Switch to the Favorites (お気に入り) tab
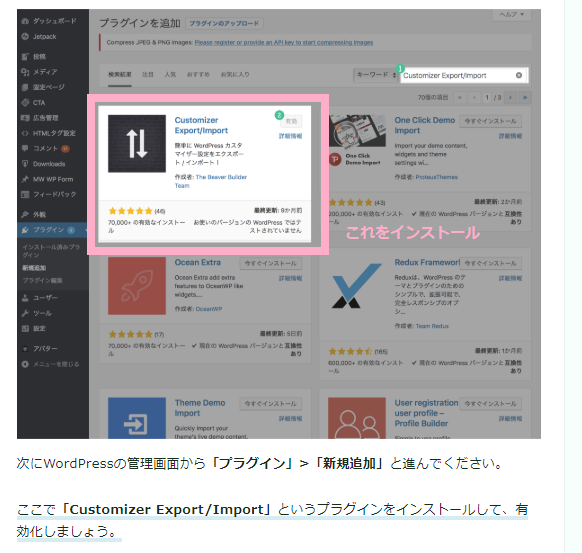Viewport: 582px width, 553px height. tap(235, 74)
